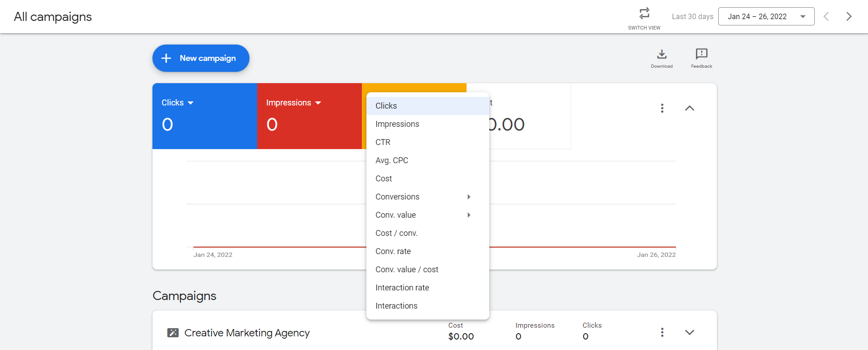Open the Clicks metric dropdown on blue tile
The image size is (868, 350).
178,103
